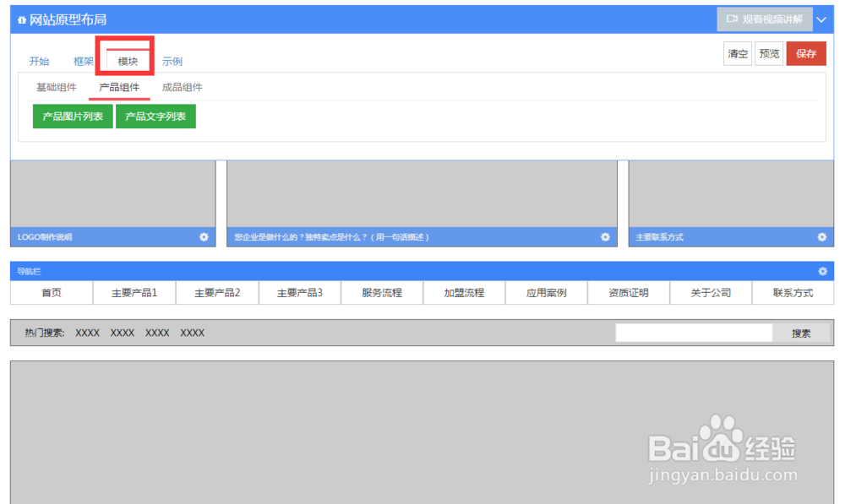Add the 产品图片列表 component
The height and width of the screenshot is (504, 845).
tap(73, 117)
